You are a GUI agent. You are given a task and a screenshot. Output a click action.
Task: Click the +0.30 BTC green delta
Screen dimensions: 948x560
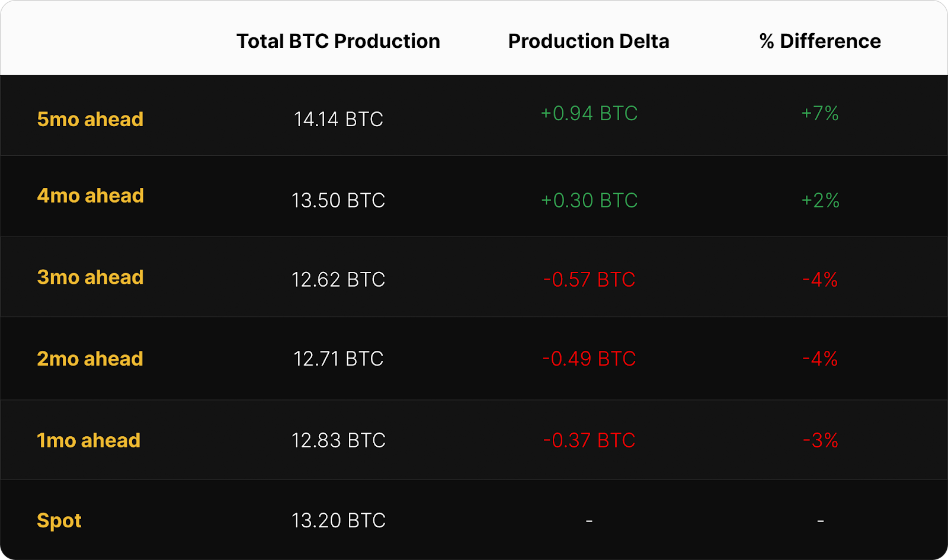click(x=589, y=200)
